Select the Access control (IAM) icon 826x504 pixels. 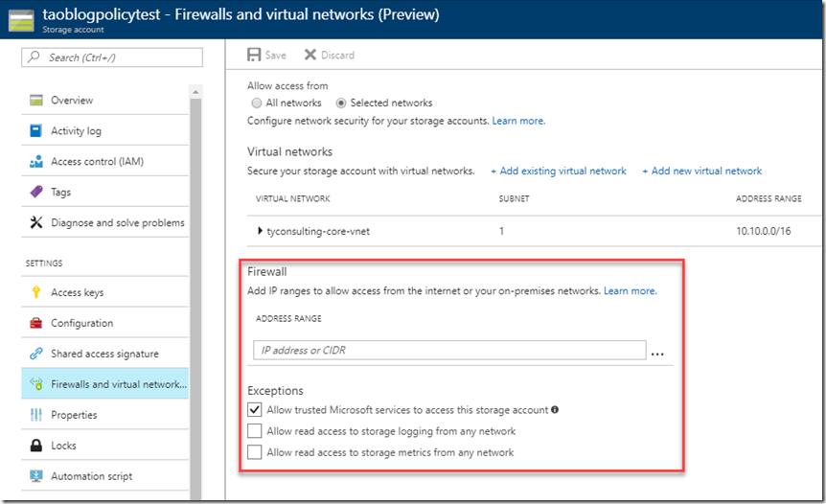(35, 162)
